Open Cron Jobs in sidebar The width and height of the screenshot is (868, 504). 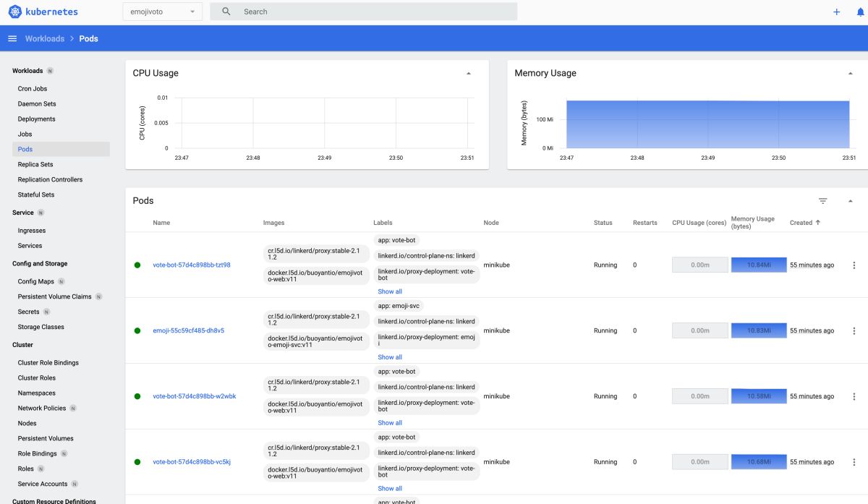[x=33, y=89]
